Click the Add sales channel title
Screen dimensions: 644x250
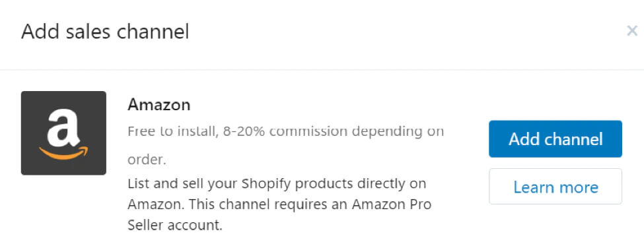(x=105, y=32)
